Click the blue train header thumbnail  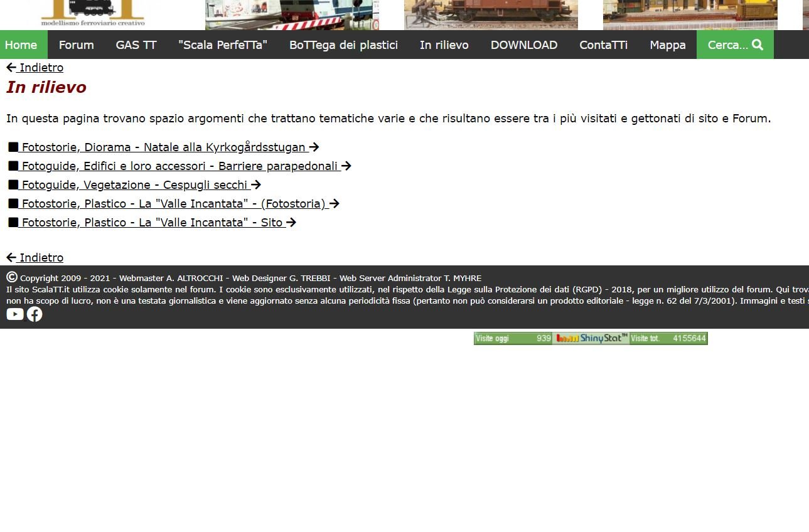(x=292, y=14)
